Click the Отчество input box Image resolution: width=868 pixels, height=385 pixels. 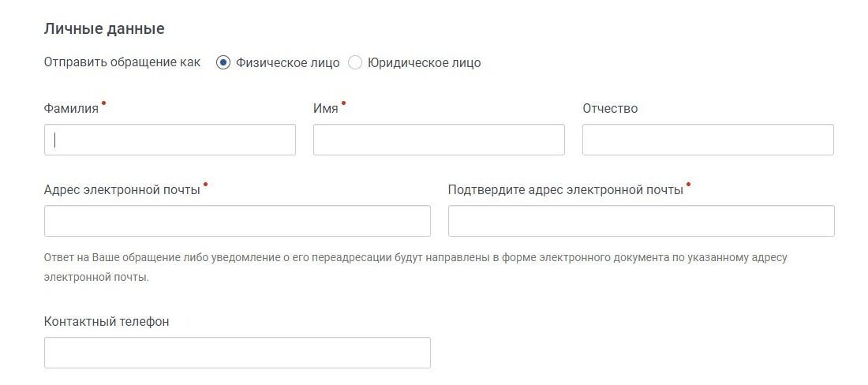708,140
